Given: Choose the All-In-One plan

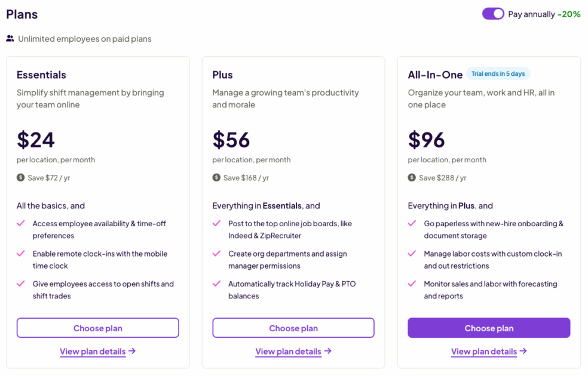Looking at the screenshot, I should [489, 328].
